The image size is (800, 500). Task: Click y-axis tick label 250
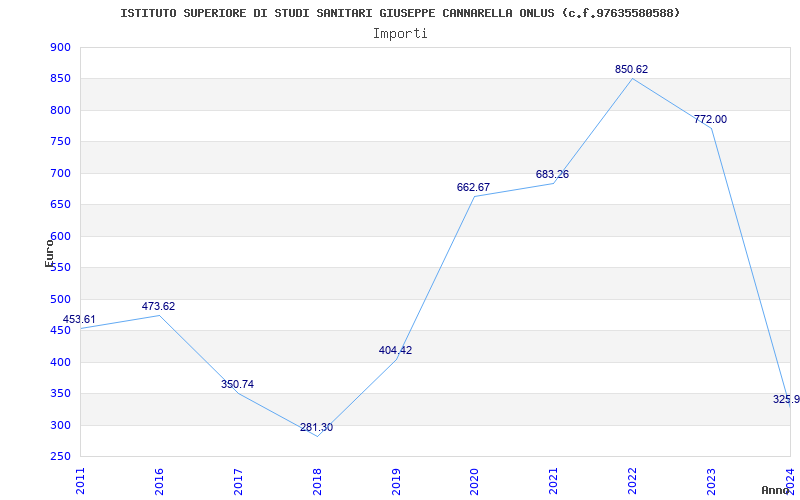point(60,457)
